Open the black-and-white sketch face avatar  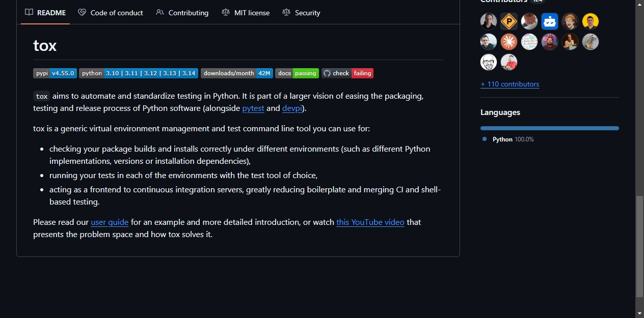489,62
